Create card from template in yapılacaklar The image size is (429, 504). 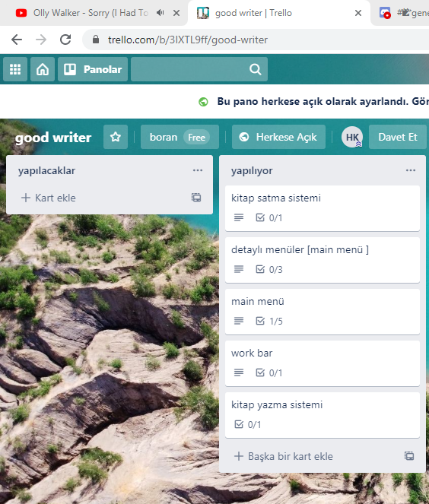[196, 198]
